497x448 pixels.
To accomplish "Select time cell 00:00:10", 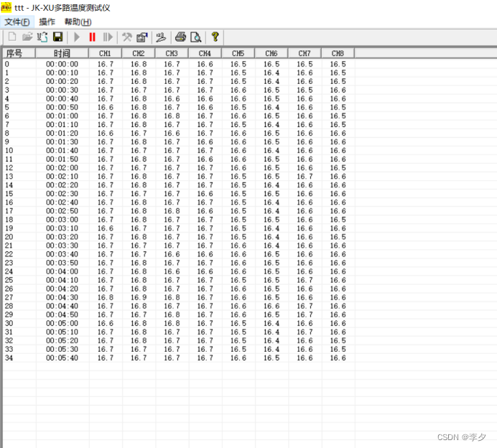I will coord(62,73).
